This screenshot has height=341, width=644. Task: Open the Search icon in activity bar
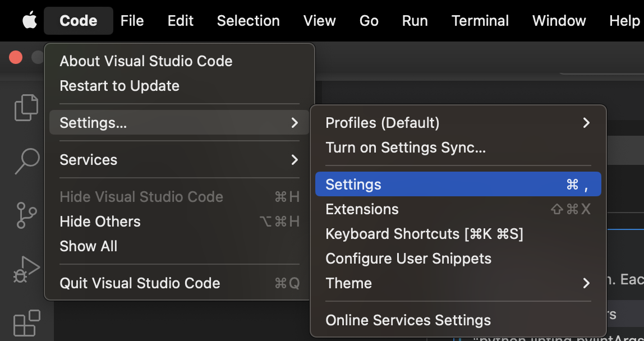pos(26,161)
